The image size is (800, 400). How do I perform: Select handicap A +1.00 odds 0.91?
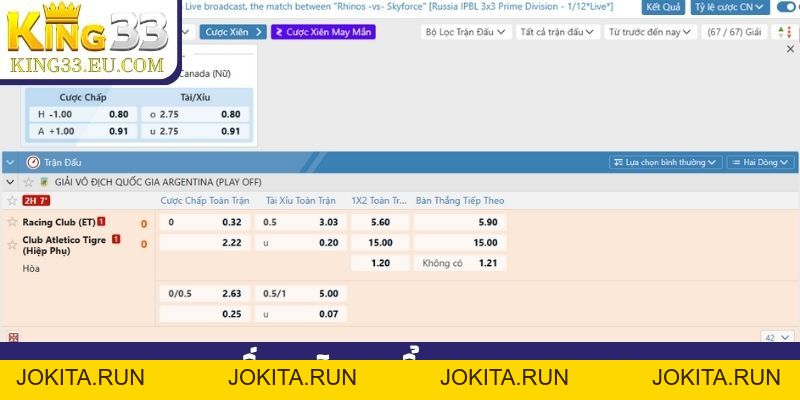(83, 131)
